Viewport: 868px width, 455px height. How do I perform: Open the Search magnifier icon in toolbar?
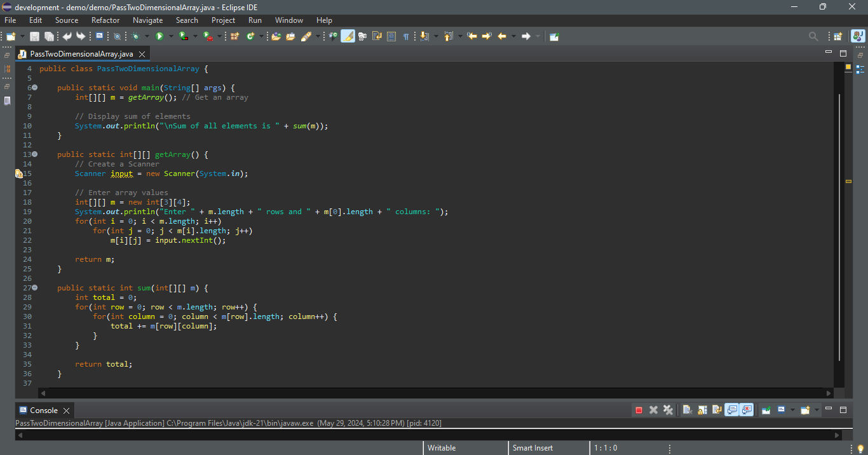[813, 36]
